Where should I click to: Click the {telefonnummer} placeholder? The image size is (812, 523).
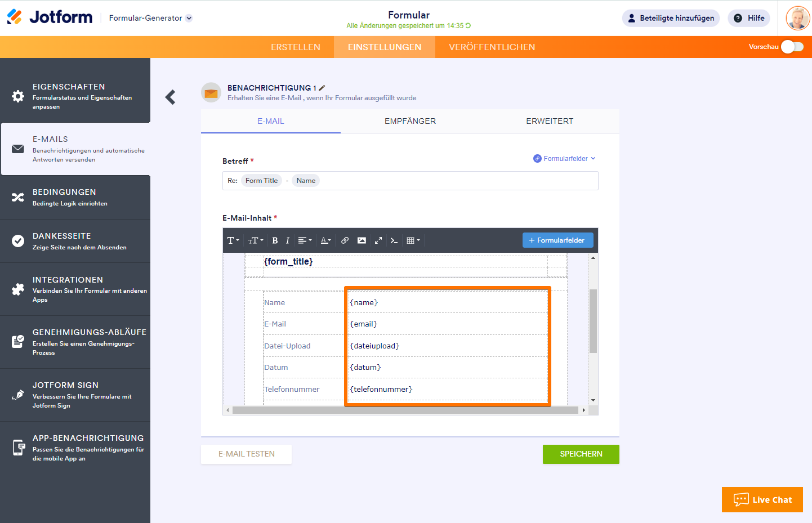pyautogui.click(x=381, y=390)
